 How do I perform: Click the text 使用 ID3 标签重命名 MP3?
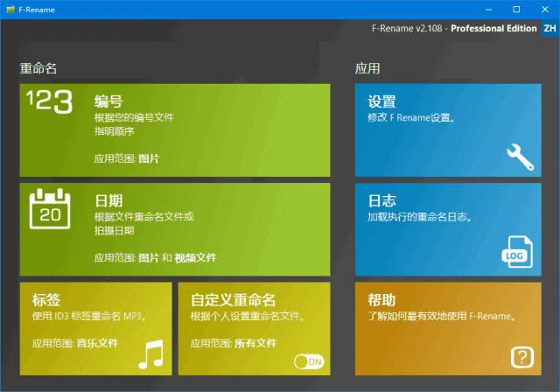(89, 316)
